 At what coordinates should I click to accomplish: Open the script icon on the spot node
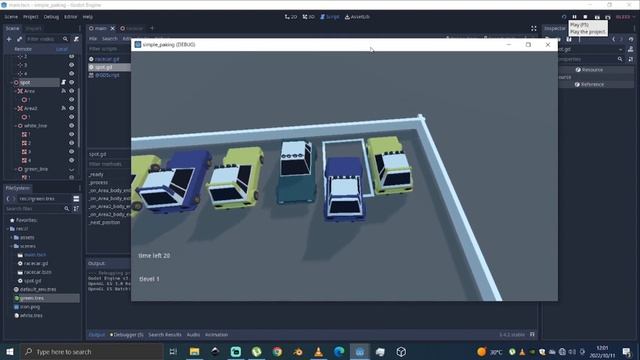pos(63,82)
